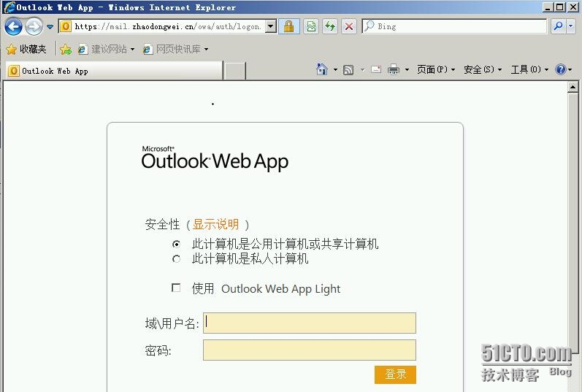Maximize the Internet Explorer window
Screen dimensions: 582x392
[x=560, y=7]
